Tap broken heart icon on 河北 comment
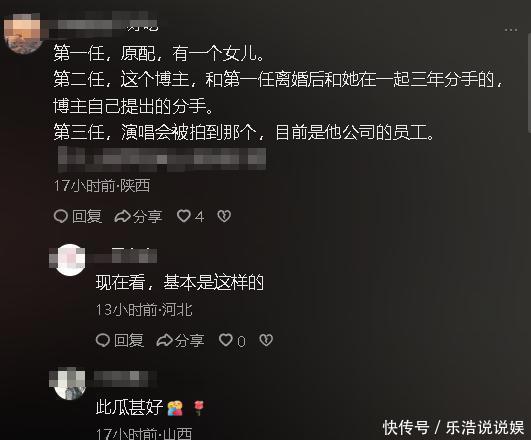The height and width of the screenshot is (440, 531). tap(266, 340)
